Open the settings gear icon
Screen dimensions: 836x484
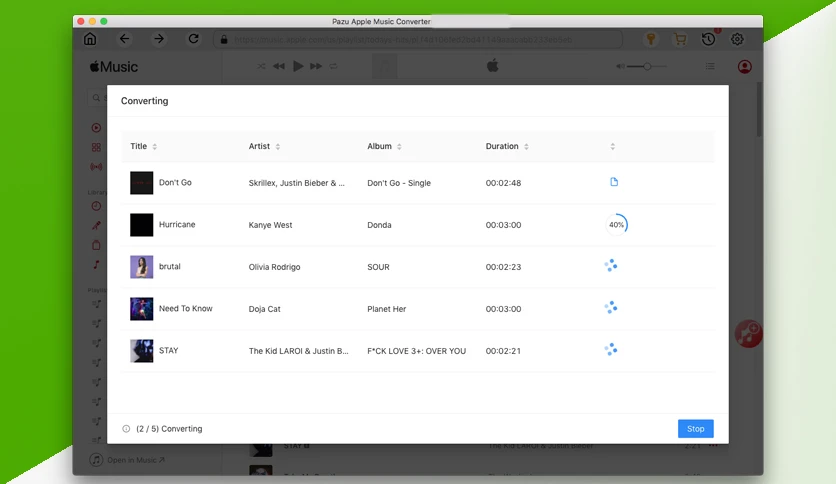(737, 39)
